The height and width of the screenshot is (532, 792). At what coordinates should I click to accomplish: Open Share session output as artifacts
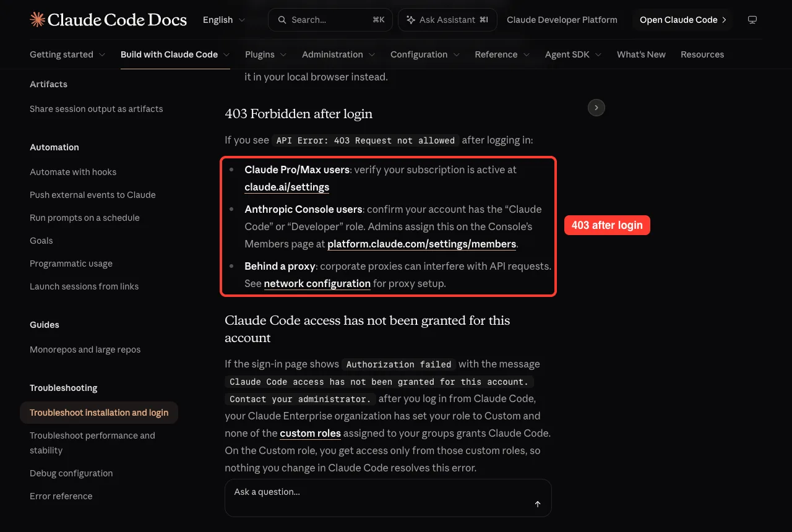(x=97, y=109)
